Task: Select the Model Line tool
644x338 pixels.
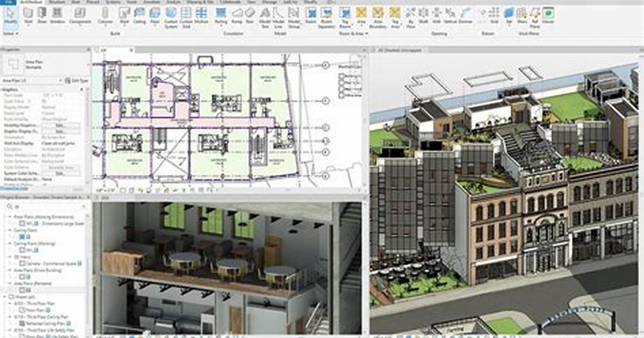Action: (x=279, y=18)
